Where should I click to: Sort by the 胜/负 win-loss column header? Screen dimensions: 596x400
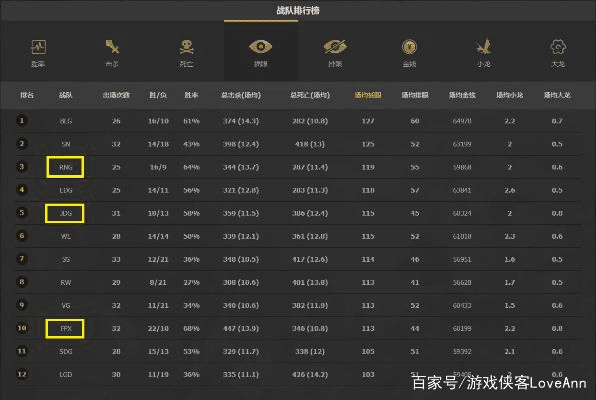(x=158, y=95)
